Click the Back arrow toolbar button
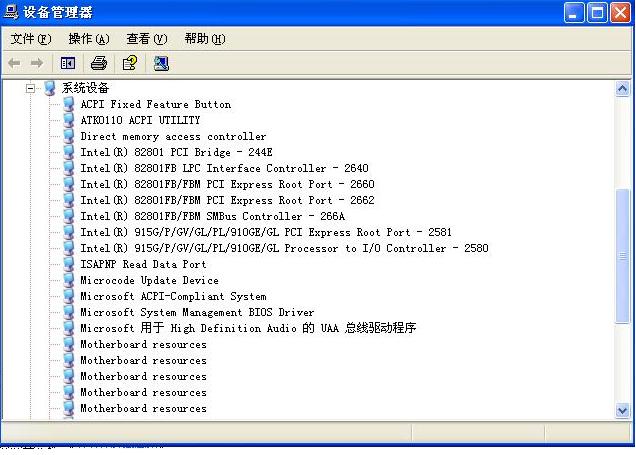 tap(15, 63)
